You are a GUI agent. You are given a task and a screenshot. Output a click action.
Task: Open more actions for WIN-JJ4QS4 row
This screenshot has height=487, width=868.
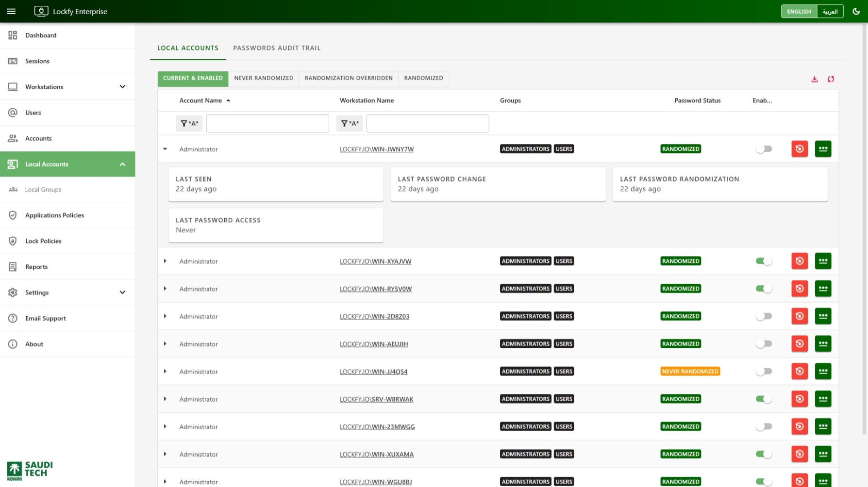(x=823, y=372)
